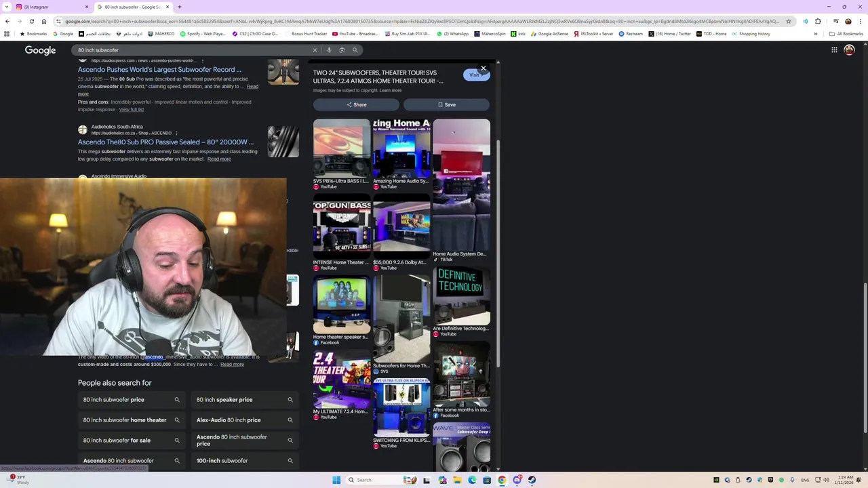Open Home / Twitter bookmark
The width and height of the screenshot is (868, 488).
(669, 34)
